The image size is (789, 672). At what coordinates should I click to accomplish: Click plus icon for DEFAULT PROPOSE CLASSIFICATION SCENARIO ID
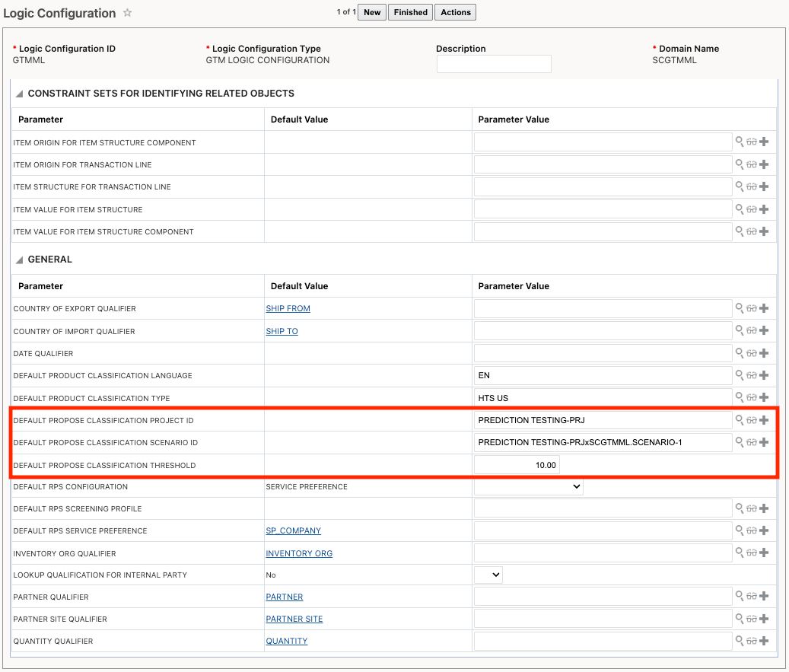(764, 442)
